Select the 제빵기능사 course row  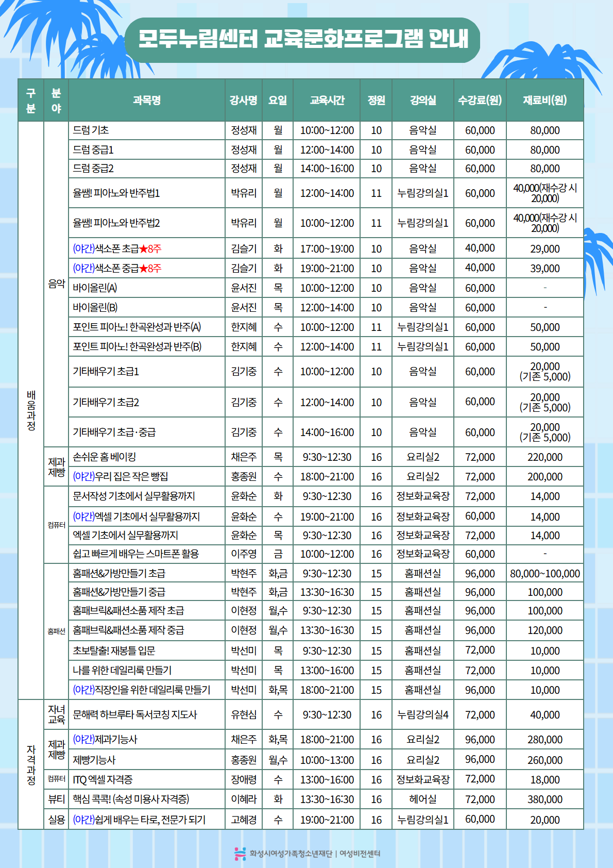click(94, 760)
